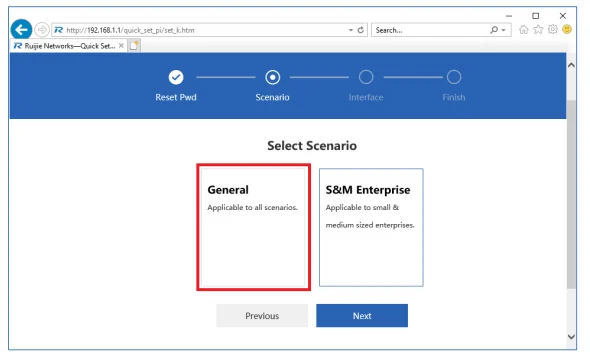The height and width of the screenshot is (360, 590).
Task: Click the Previous button
Action: [262, 316]
